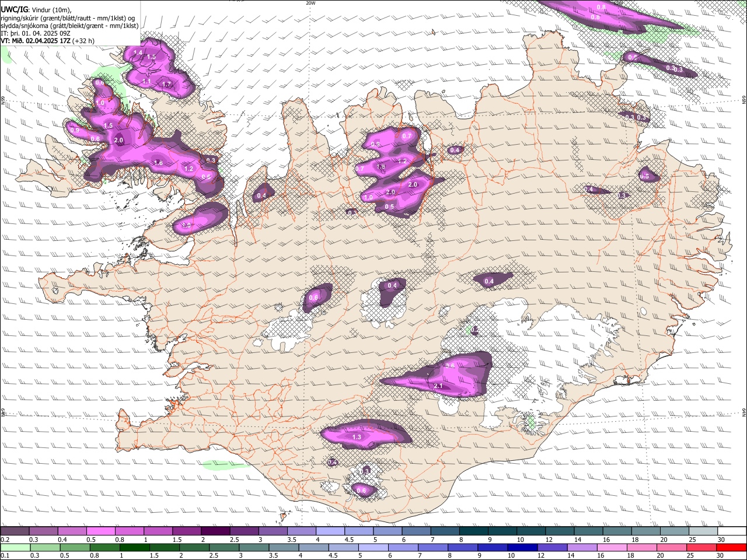Viewport: 747px width, 560px height.
Task: Click the medium green 0.5 rain legend swatch
Action: tap(75, 547)
